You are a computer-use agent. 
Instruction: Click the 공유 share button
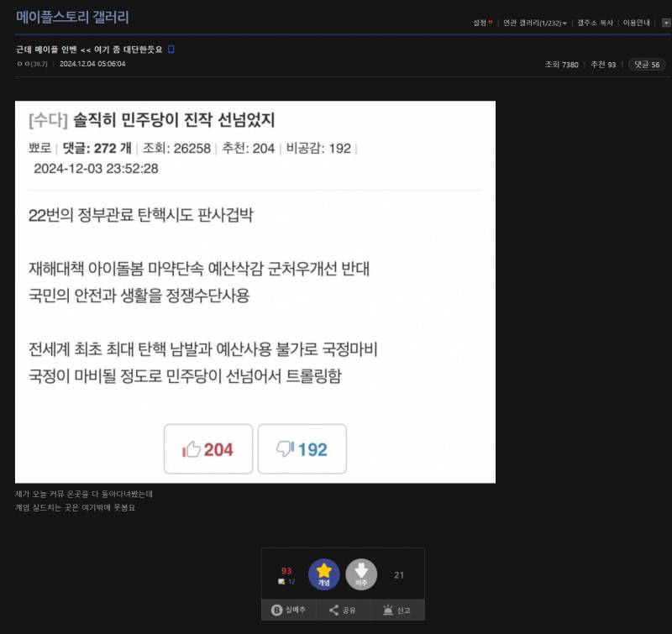point(342,610)
